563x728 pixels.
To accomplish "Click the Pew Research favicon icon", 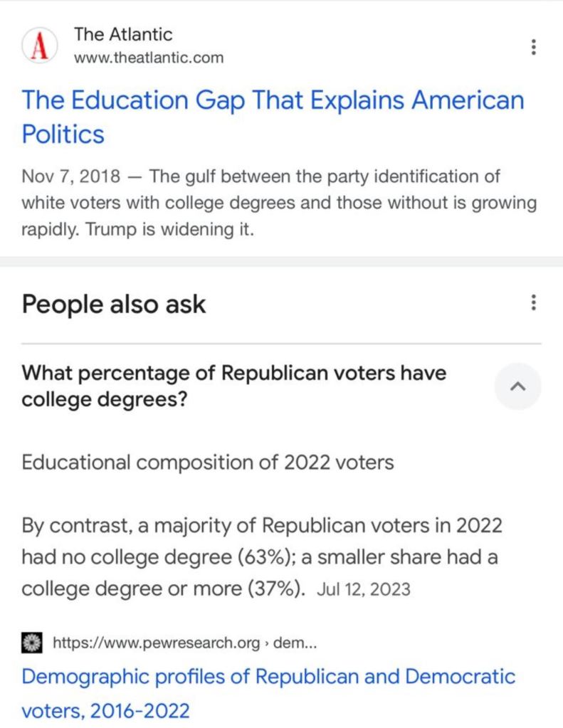I will tap(31, 643).
